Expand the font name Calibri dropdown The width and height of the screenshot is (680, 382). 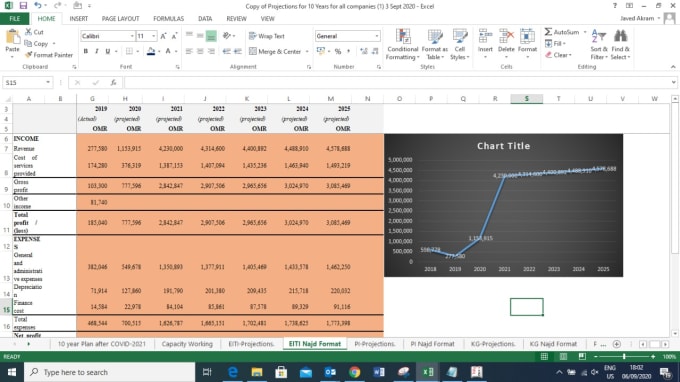132,36
